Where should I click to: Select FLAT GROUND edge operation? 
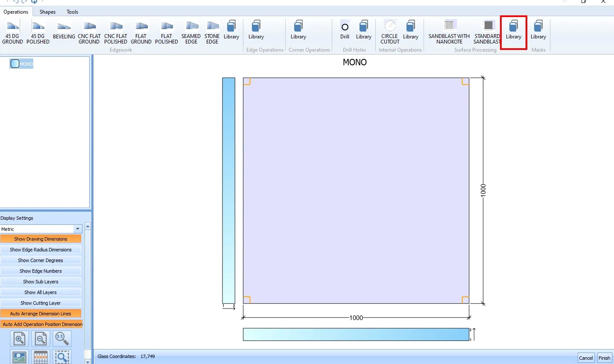141,33
